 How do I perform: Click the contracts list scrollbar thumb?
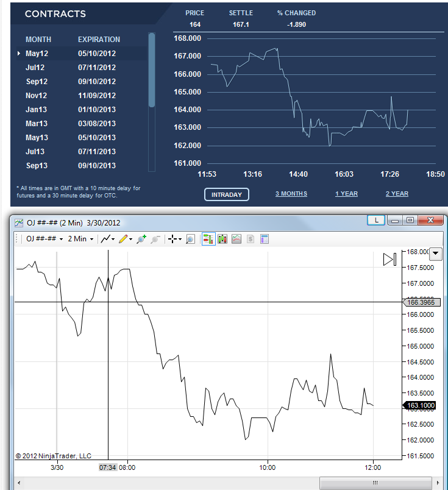tap(152, 70)
